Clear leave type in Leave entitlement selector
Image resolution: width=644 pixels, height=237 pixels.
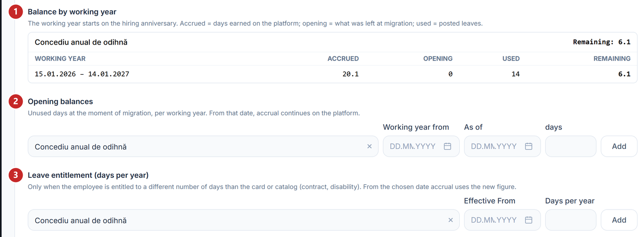[x=450, y=220]
